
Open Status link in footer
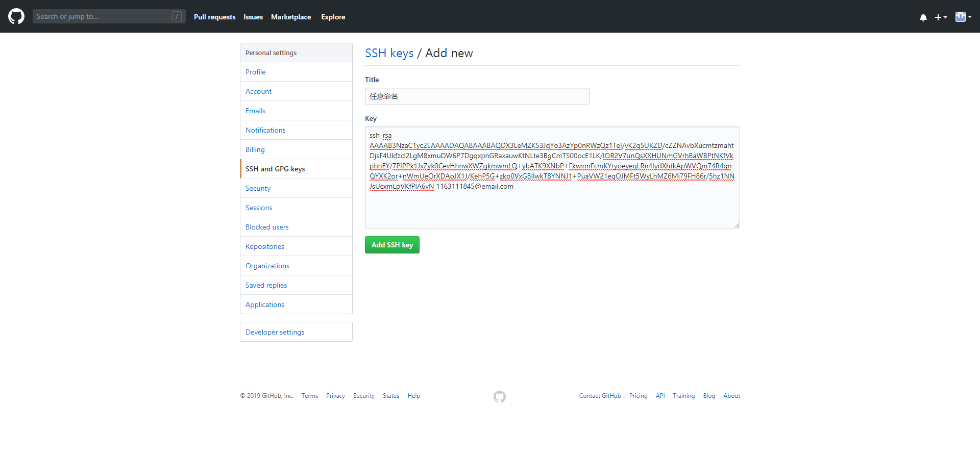tap(391, 396)
